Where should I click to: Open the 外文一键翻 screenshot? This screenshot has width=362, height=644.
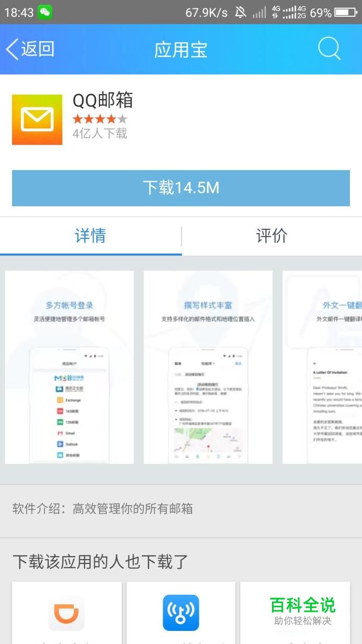tap(322, 367)
